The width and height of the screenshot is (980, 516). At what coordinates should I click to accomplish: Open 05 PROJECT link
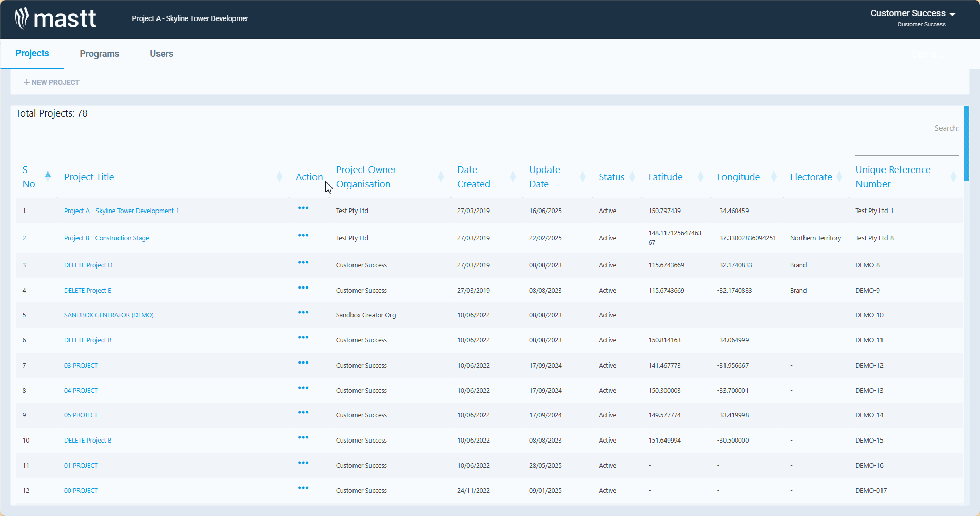pyautogui.click(x=81, y=415)
